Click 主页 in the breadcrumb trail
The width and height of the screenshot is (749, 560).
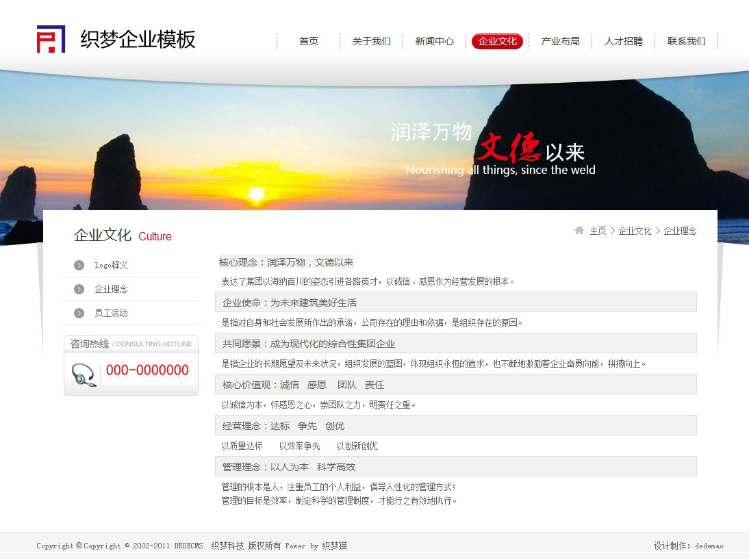pyautogui.click(x=598, y=231)
